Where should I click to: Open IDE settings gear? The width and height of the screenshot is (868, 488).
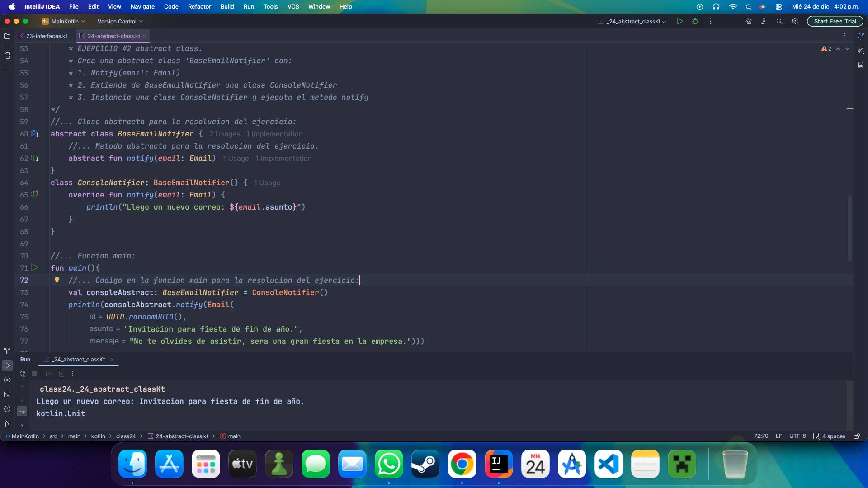tap(795, 21)
